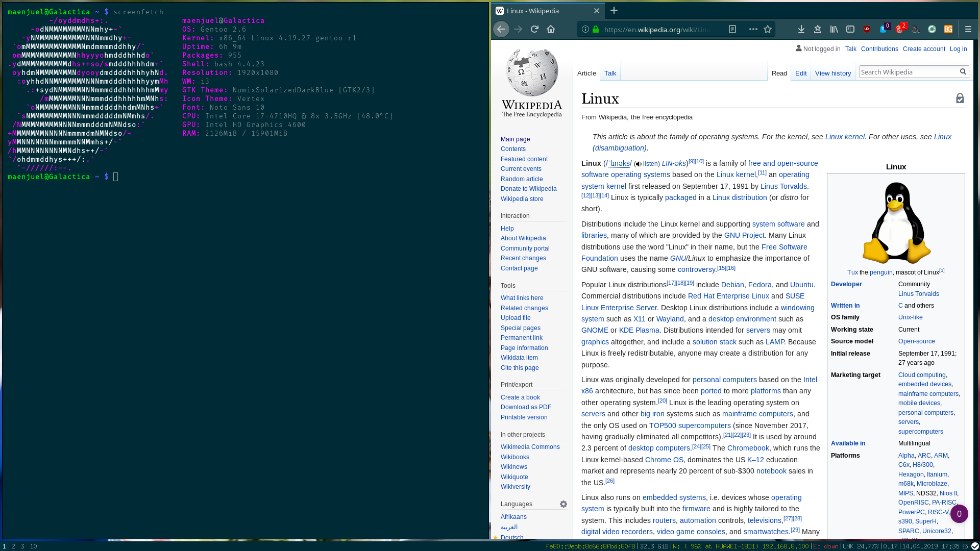Click the page protection padlock icon
980x551 pixels.
tap(960, 98)
